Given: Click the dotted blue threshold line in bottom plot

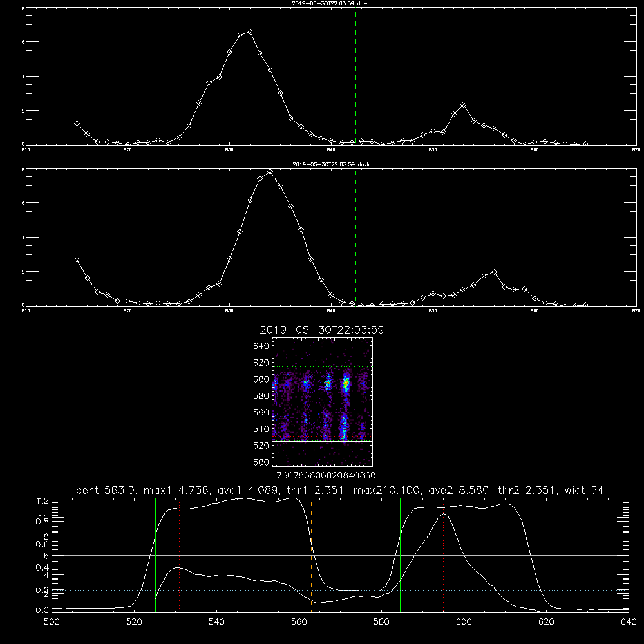Looking at the screenshot, I should click(340, 590).
